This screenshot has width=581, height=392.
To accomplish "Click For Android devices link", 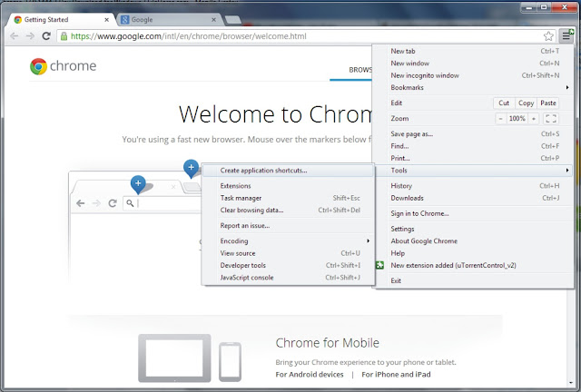I will click(310, 375).
